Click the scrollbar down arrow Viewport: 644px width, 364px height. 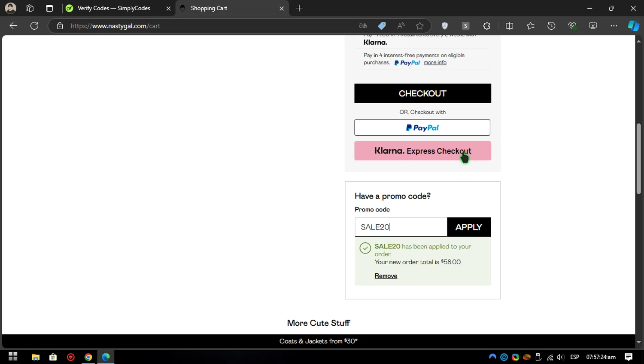click(x=639, y=342)
